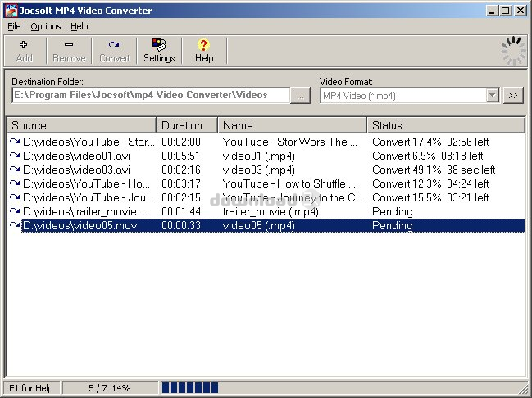Click the YouTube - Star Wars The ... name cell
The height and width of the screenshot is (398, 532).
pyautogui.click(x=289, y=142)
